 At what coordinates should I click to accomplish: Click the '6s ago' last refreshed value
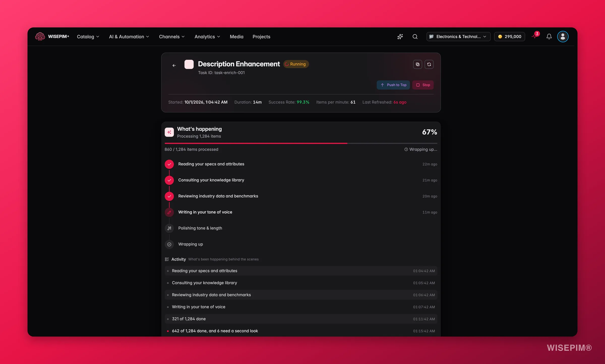coord(400,102)
